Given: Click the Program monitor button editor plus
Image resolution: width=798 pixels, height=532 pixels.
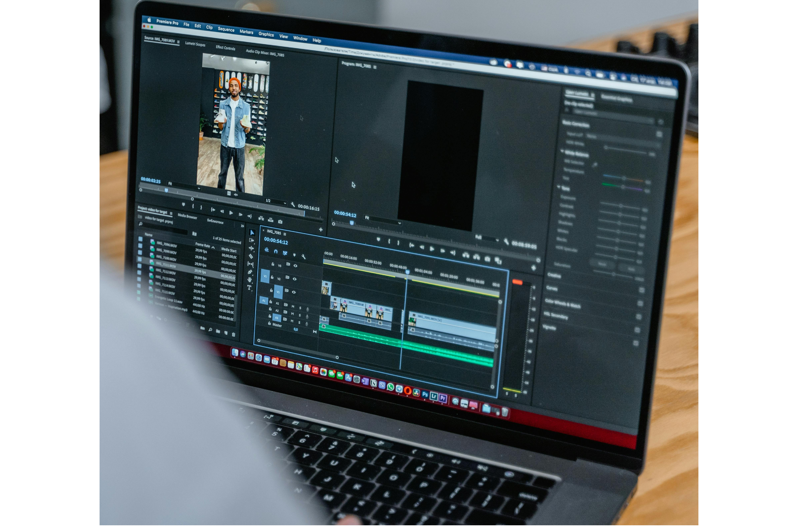Looking at the screenshot, I should click(534, 268).
